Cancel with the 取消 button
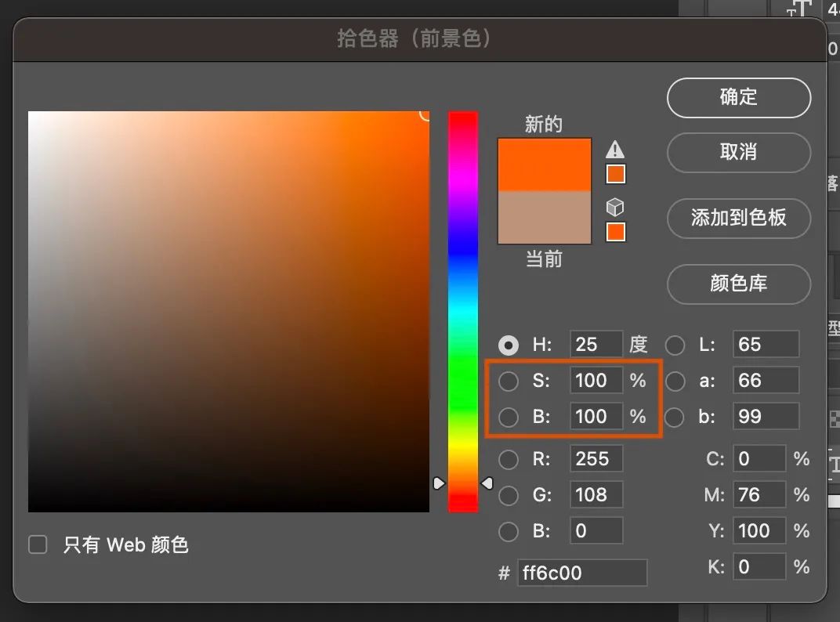 (739, 152)
